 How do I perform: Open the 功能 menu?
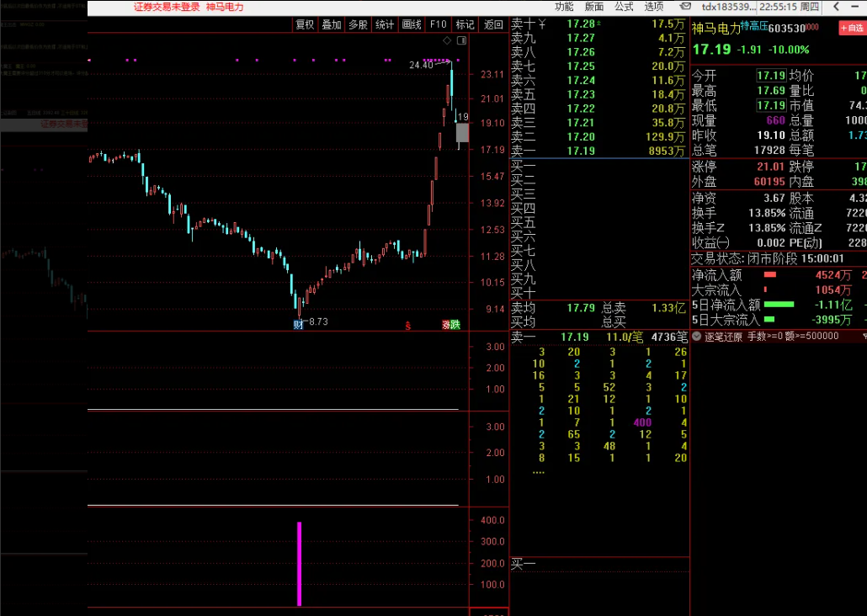pos(564,6)
